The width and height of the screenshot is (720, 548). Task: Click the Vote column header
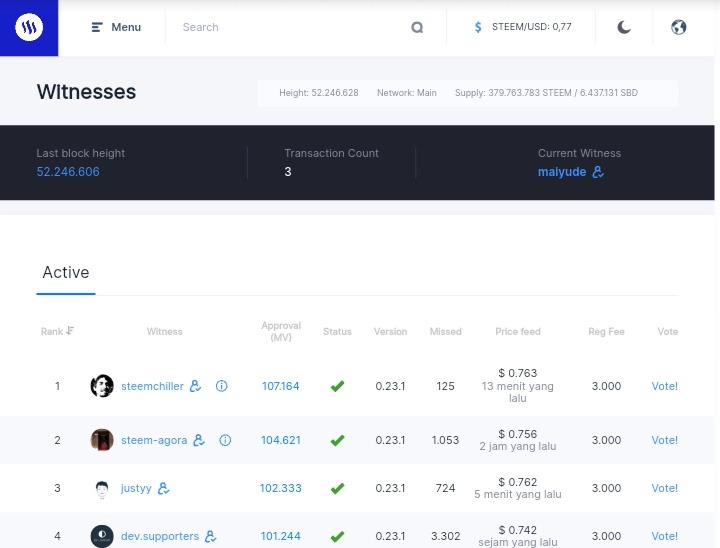(x=668, y=332)
